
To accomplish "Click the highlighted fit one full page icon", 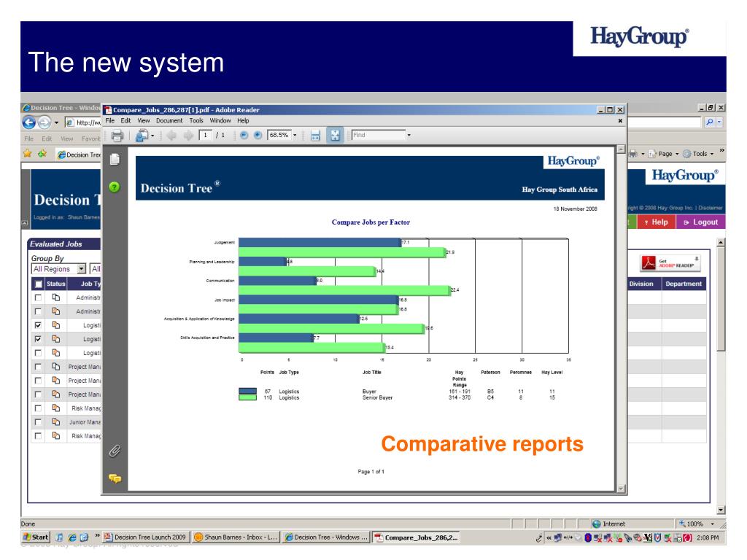I will tap(335, 135).
